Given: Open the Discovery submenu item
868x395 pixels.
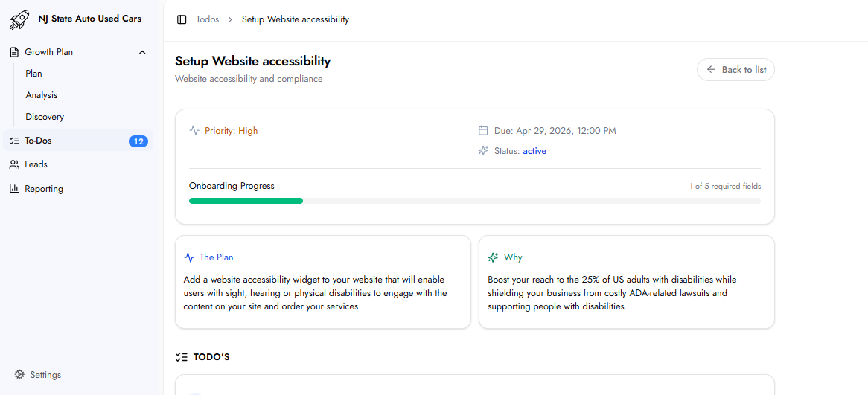Looking at the screenshot, I should 45,117.
